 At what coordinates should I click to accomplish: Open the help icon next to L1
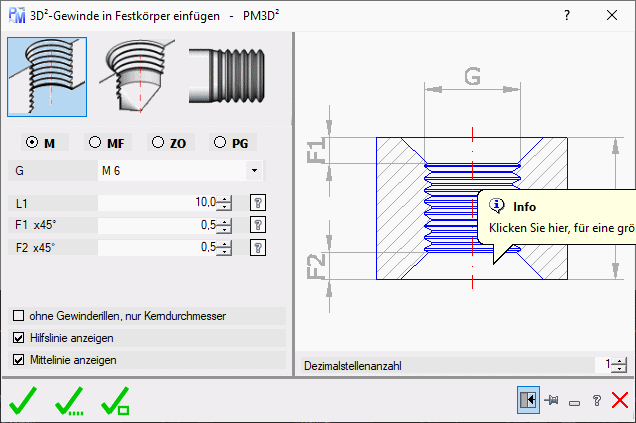click(x=257, y=203)
